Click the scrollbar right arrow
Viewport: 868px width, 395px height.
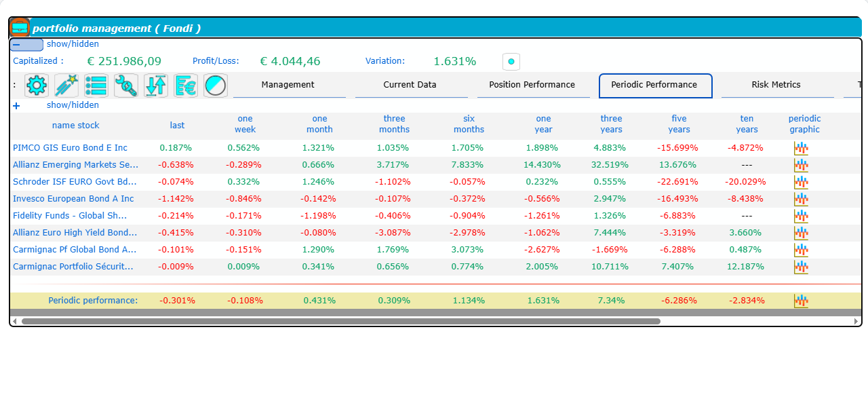tap(856, 322)
